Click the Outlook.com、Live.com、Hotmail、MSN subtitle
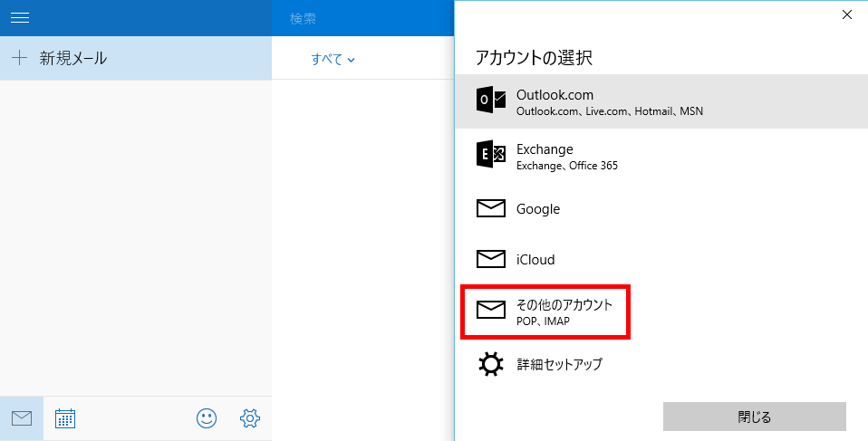This screenshot has width=868, height=441. click(x=610, y=111)
